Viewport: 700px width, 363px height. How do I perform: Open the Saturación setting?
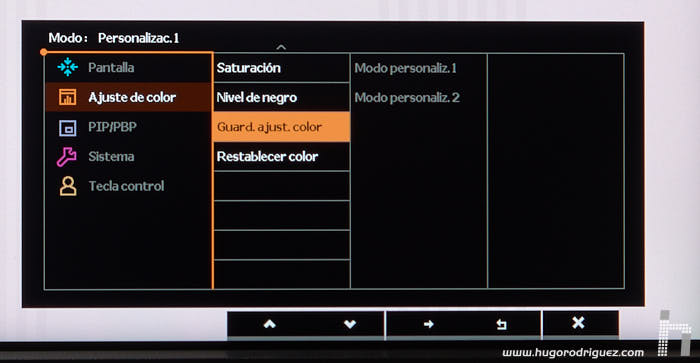point(282,68)
